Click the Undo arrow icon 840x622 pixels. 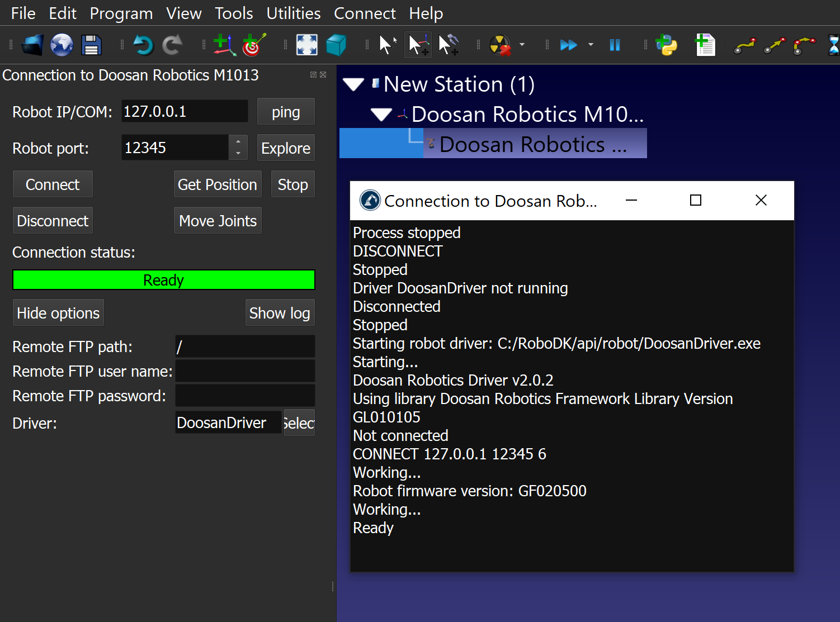point(143,45)
